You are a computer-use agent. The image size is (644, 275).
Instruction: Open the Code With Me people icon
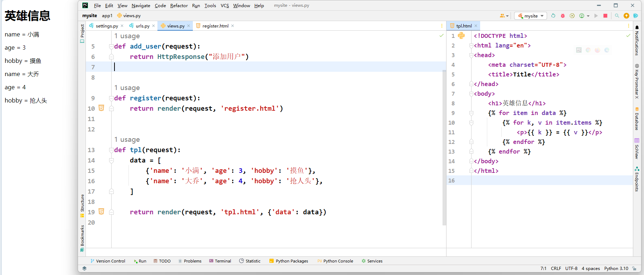[x=502, y=16]
